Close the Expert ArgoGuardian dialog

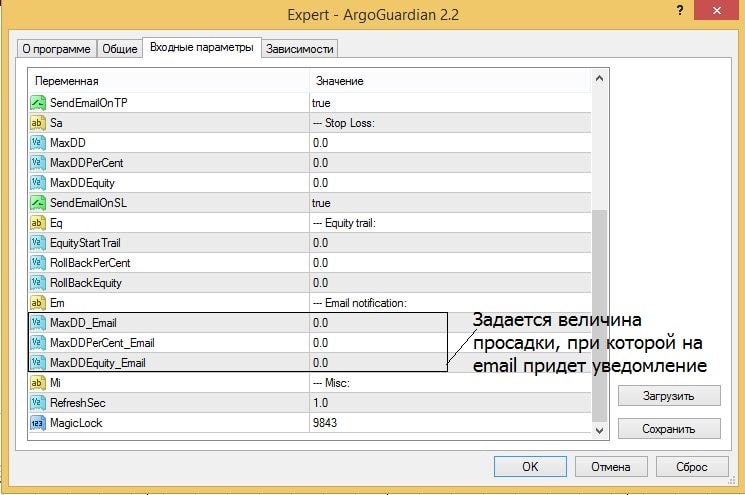(717, 10)
